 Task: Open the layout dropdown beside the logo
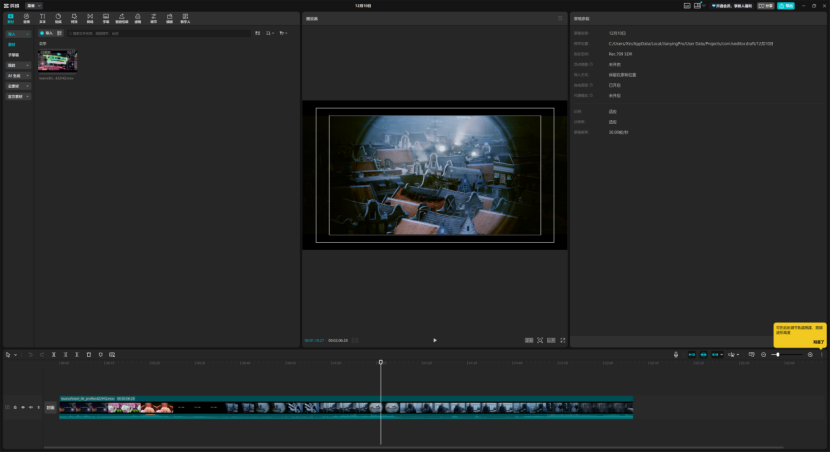click(34, 5)
